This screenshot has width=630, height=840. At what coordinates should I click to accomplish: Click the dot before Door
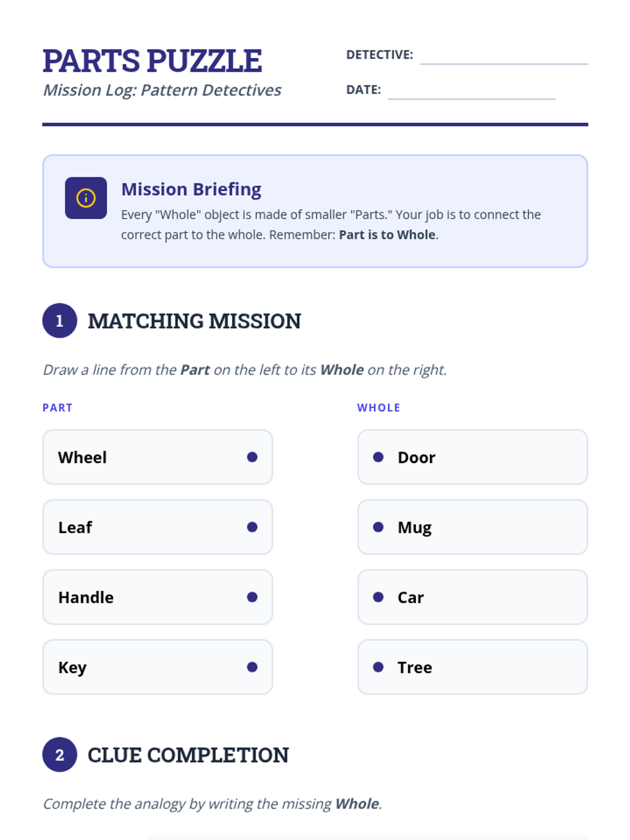(x=378, y=457)
